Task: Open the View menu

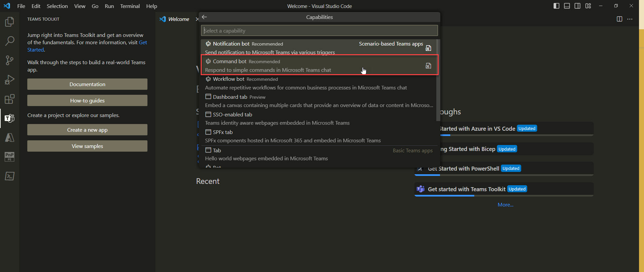Action: (x=80, y=6)
